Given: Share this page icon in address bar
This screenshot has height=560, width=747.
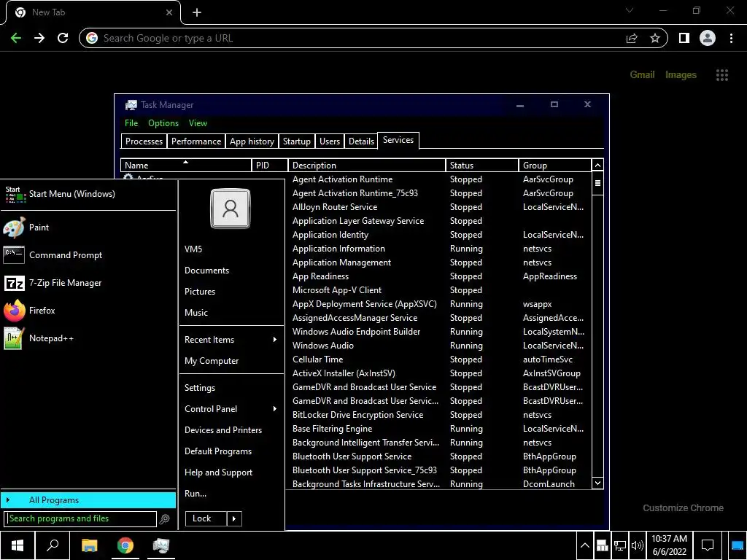Looking at the screenshot, I should coord(632,38).
